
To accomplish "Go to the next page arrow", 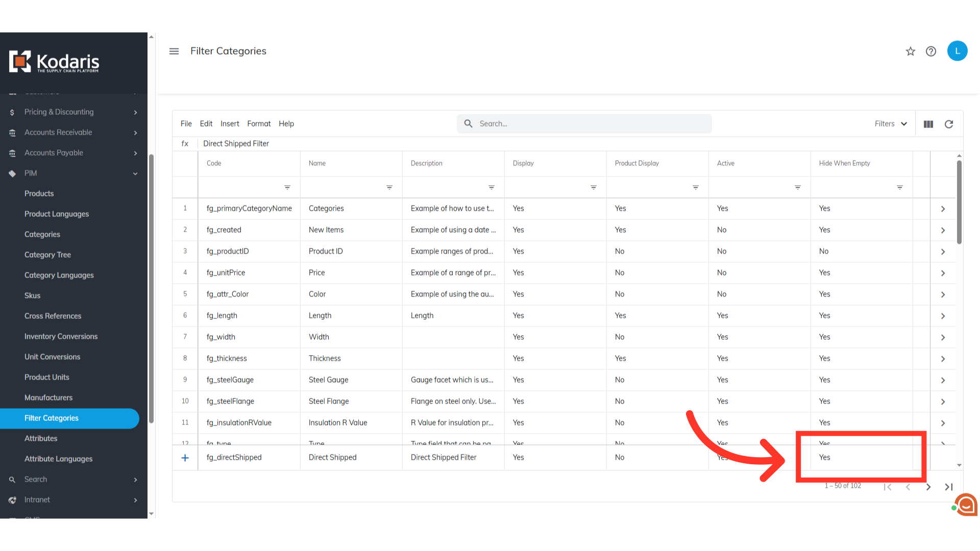I will [928, 487].
